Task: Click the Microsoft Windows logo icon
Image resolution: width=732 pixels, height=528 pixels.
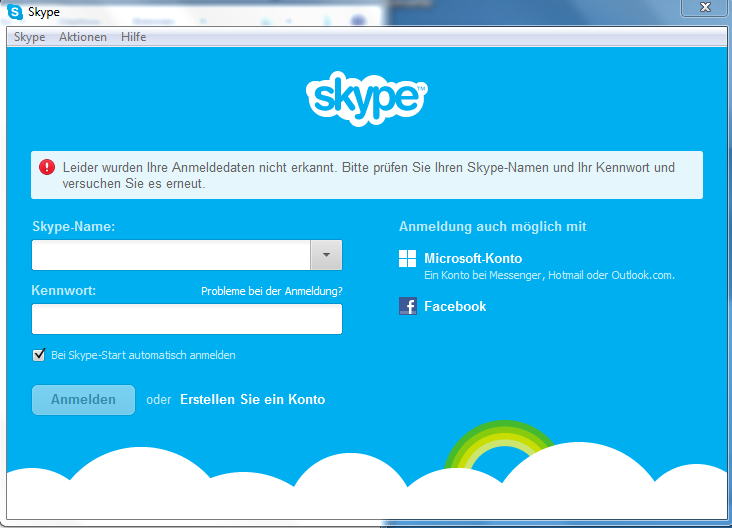Action: point(407,258)
